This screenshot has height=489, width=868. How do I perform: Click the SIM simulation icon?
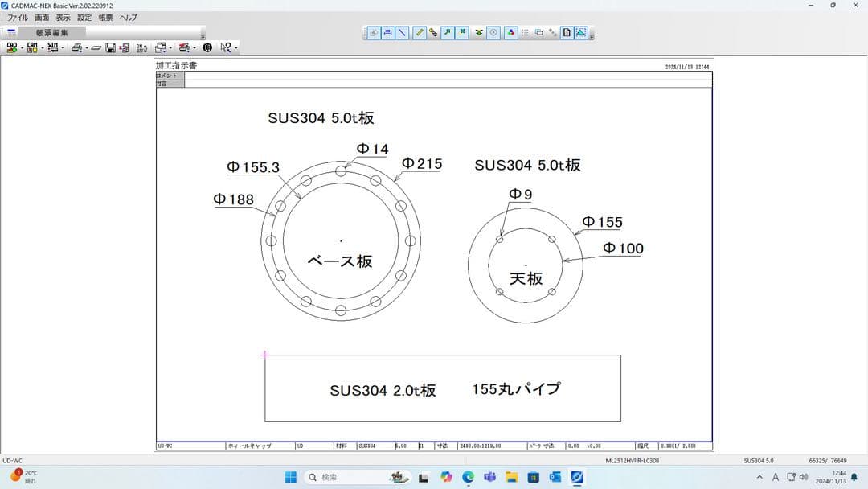point(52,47)
